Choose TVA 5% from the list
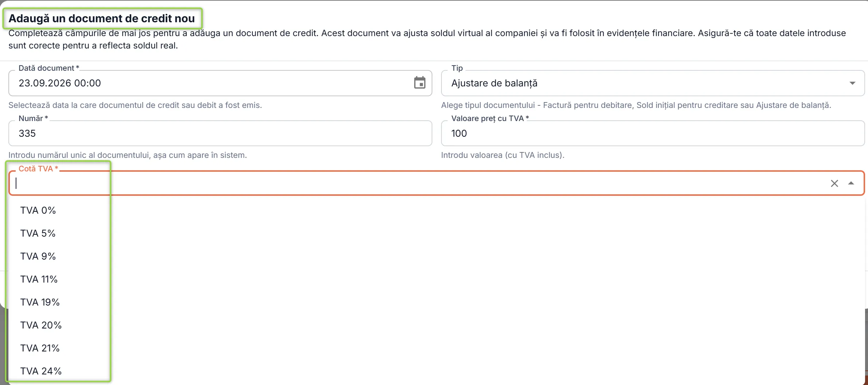 tap(437, 233)
